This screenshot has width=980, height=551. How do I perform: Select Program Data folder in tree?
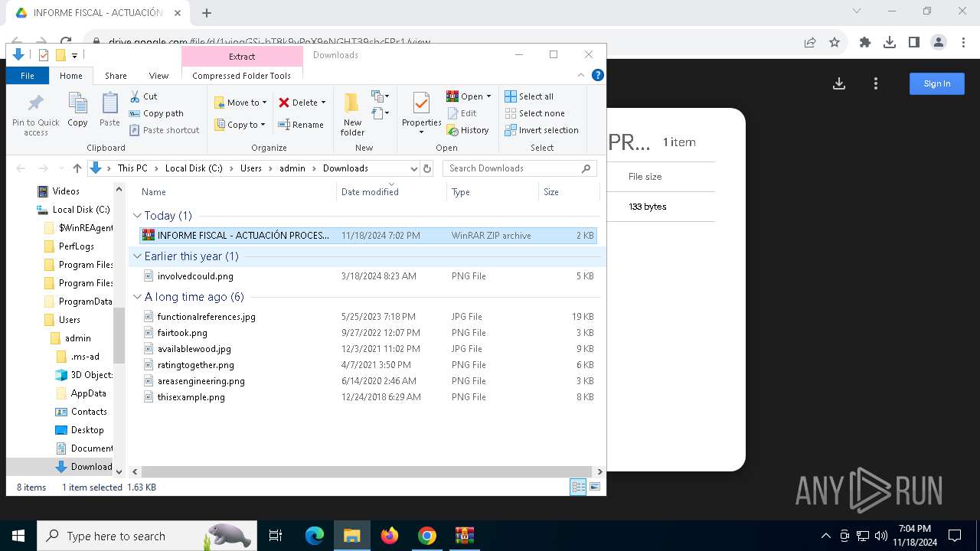[78, 302]
